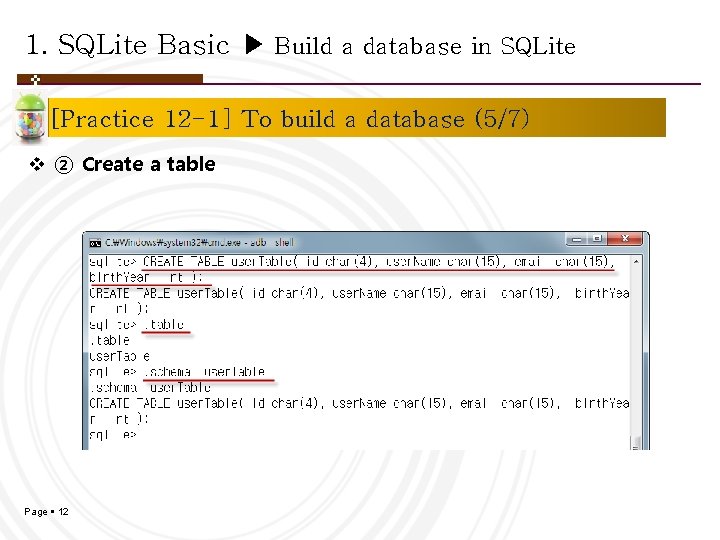The width and height of the screenshot is (720, 540).
Task: Click the console scrollbar up arrow
Action: point(636,261)
